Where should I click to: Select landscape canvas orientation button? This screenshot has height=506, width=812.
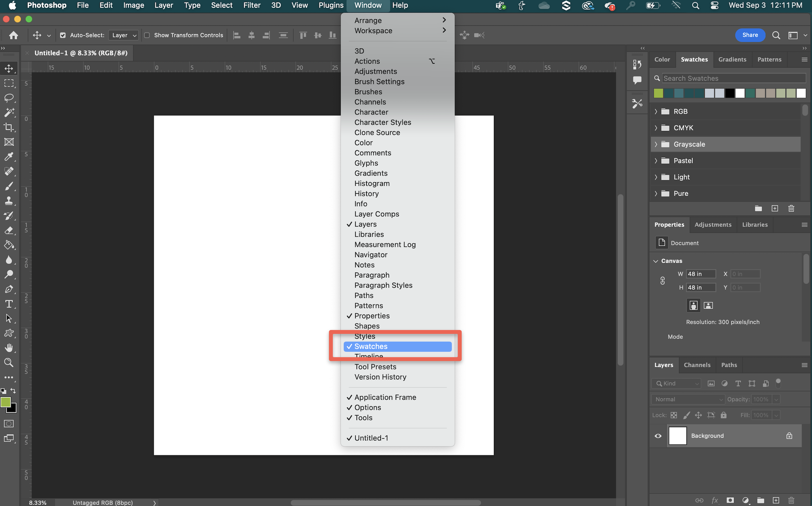click(x=708, y=305)
